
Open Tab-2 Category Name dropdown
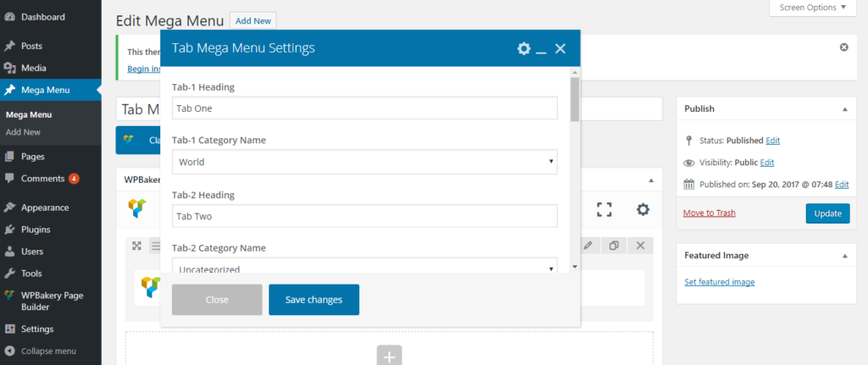coord(364,268)
